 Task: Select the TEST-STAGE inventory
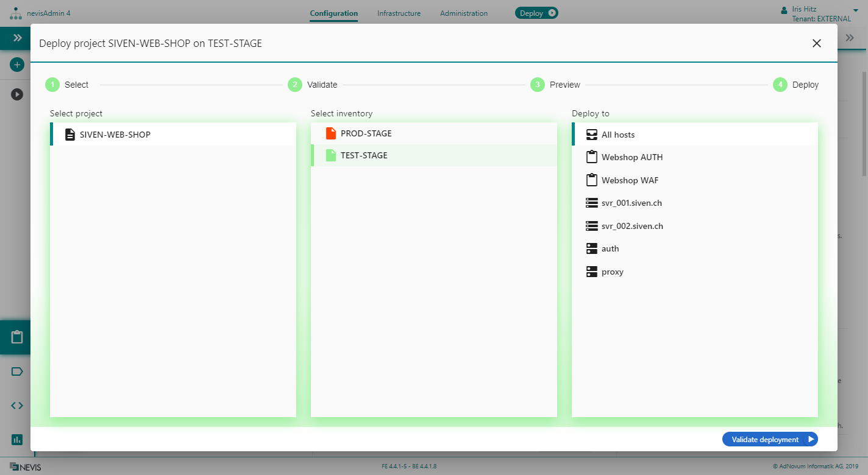coord(434,155)
